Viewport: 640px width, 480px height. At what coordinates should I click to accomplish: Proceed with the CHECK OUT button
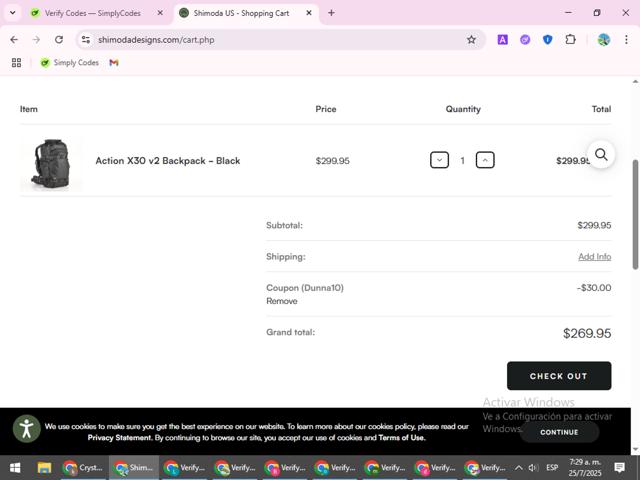click(559, 376)
